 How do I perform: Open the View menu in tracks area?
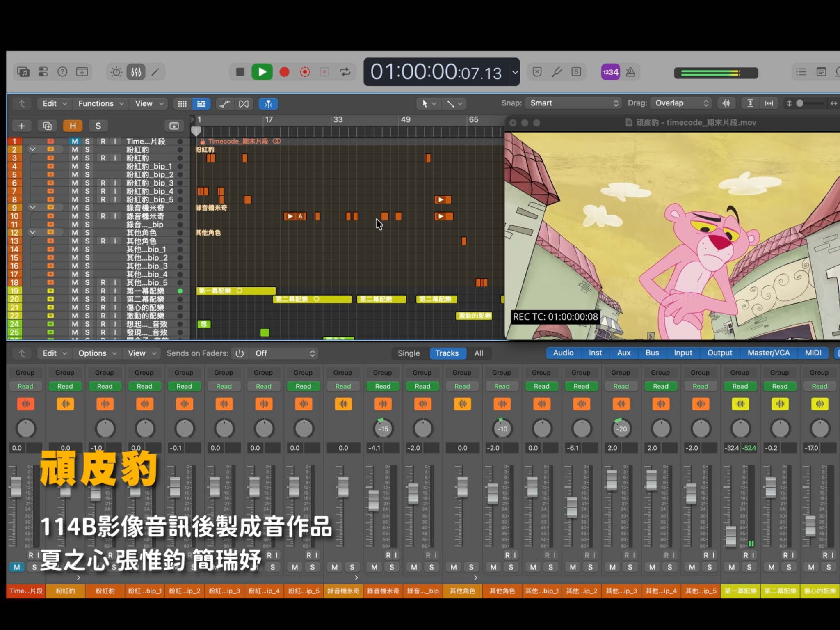coord(149,104)
